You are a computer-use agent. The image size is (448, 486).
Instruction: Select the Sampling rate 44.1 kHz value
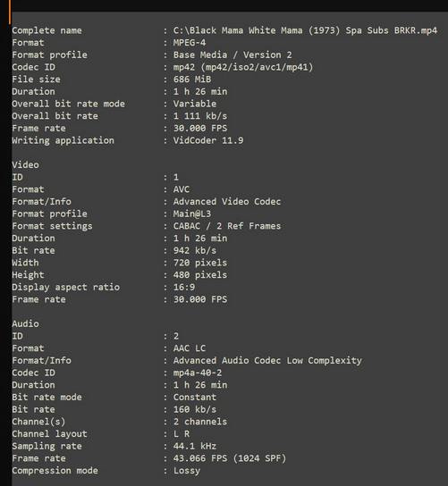click(x=195, y=446)
